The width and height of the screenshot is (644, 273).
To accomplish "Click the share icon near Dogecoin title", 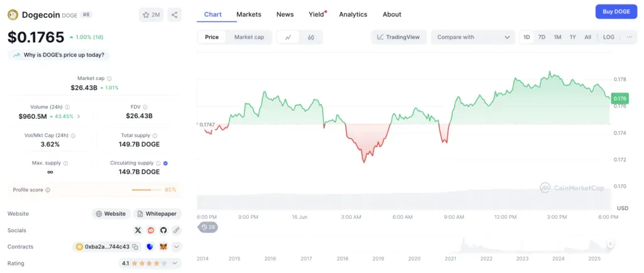I will [175, 14].
